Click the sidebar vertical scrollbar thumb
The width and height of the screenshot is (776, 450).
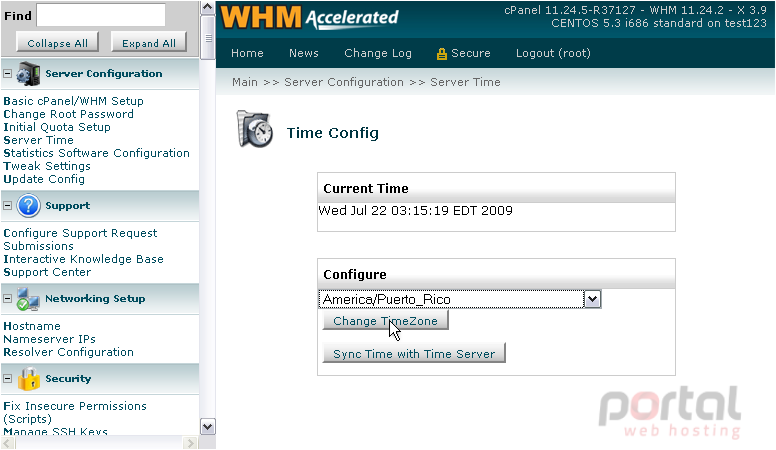point(207,37)
